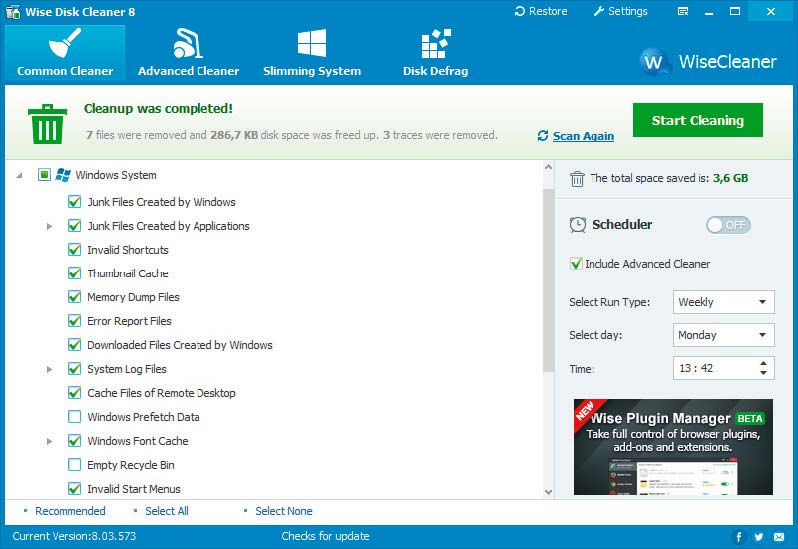Click the list scrollbar up arrow
The width and height of the screenshot is (798, 549).
(x=548, y=167)
